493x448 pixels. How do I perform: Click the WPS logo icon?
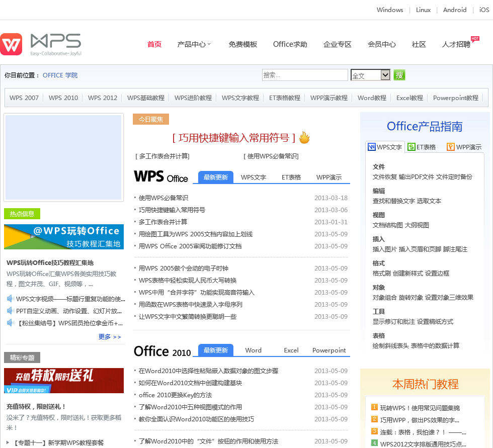pos(12,44)
